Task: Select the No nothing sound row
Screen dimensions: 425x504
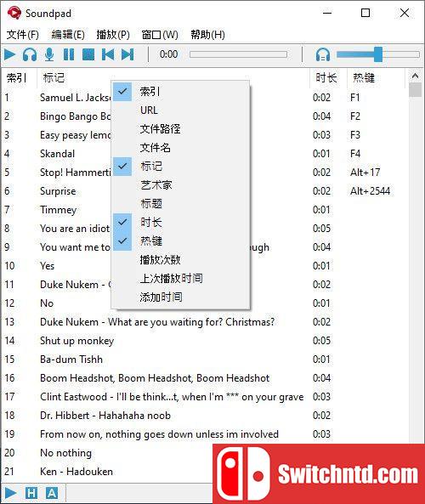Action: (x=107, y=452)
